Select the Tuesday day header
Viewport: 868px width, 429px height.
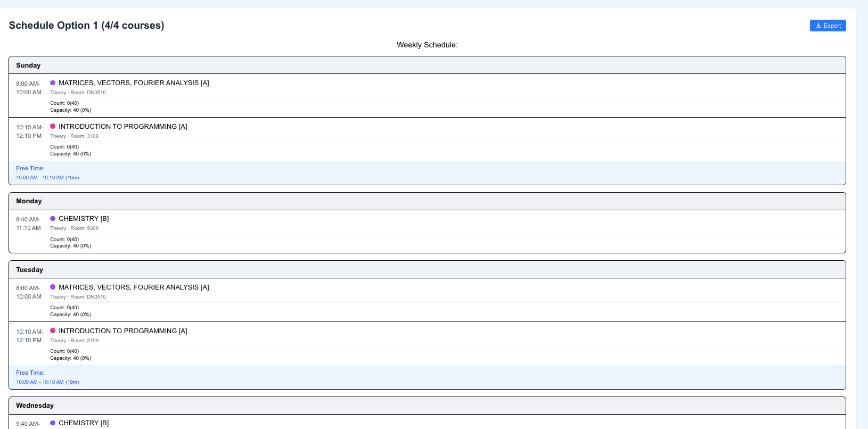click(29, 270)
